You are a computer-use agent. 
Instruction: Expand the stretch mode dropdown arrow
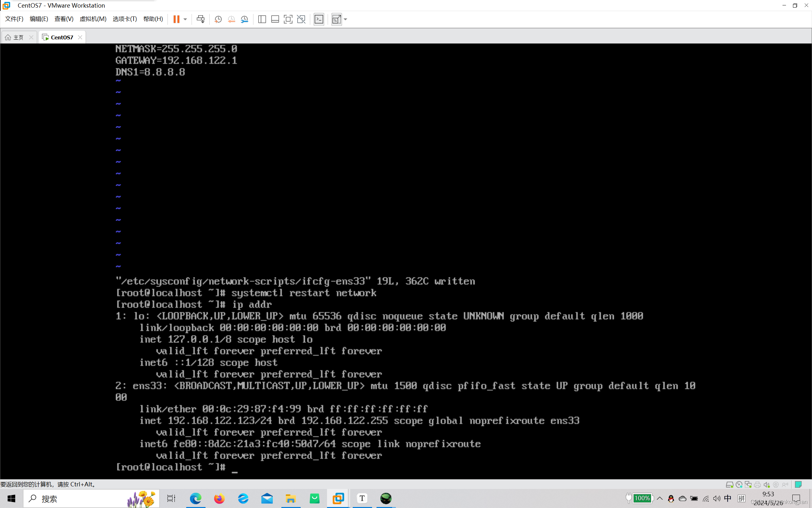346,19
